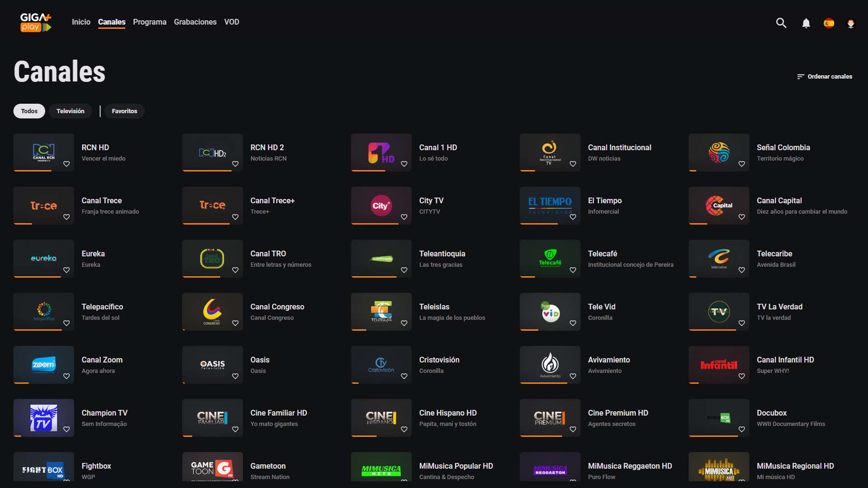Open the user profile icon
This screenshot has height=488, width=868.
[x=851, y=23]
